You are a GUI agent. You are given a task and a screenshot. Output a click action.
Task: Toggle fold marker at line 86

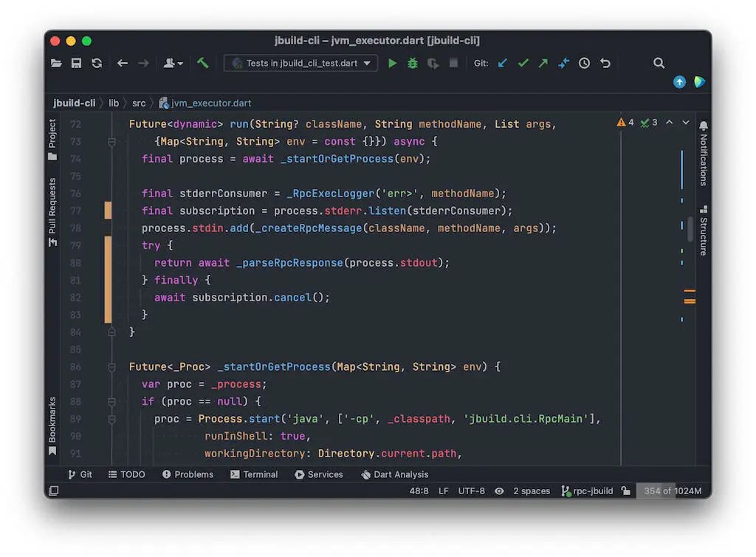tap(111, 367)
